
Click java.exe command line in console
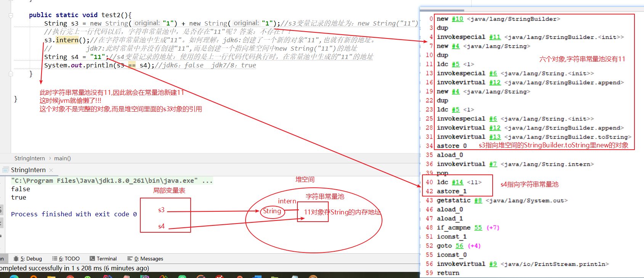point(112,181)
